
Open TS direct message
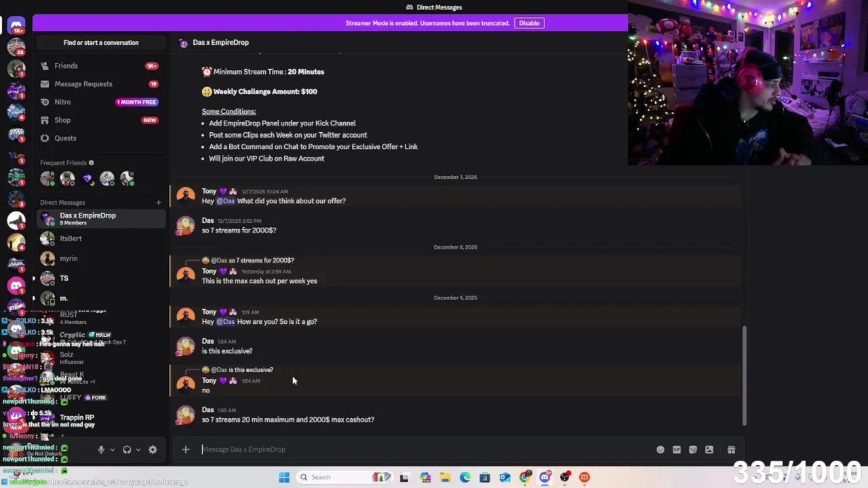(100, 279)
